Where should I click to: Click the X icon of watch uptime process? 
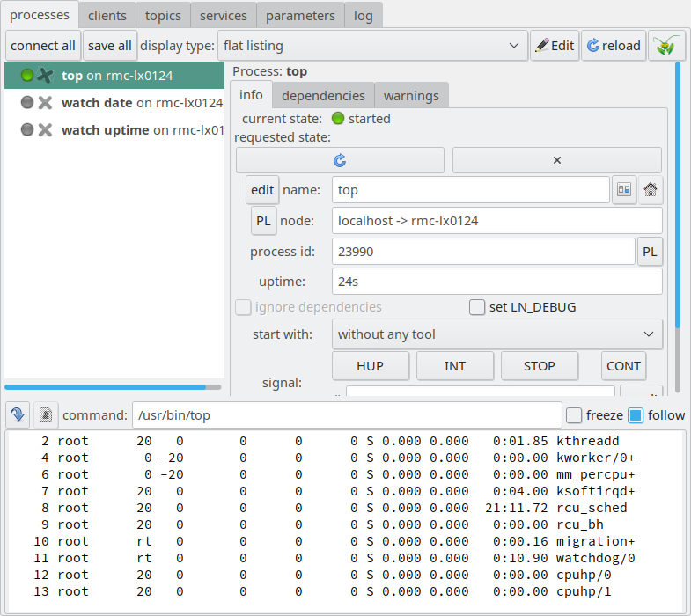[45, 130]
